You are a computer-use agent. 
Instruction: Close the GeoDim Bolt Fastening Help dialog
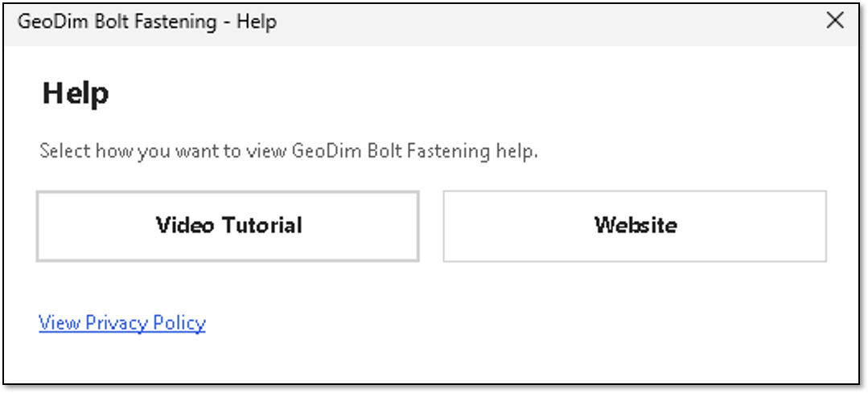(834, 21)
